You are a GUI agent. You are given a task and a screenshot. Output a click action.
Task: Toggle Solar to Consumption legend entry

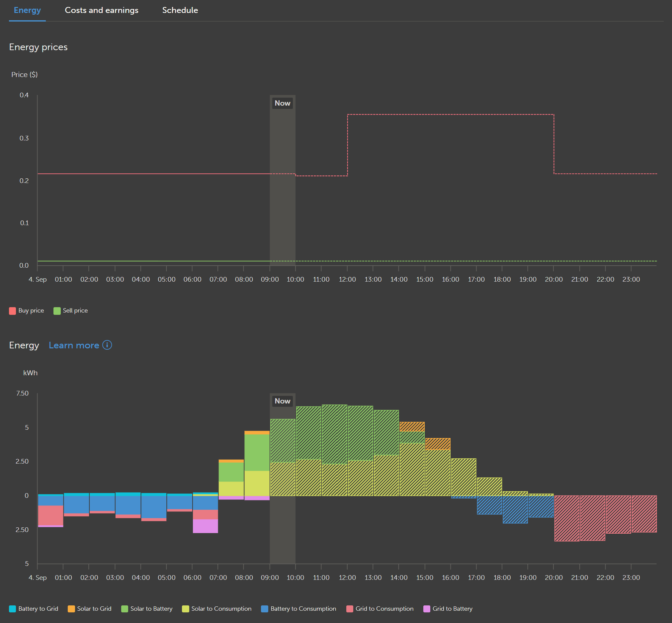point(221,608)
